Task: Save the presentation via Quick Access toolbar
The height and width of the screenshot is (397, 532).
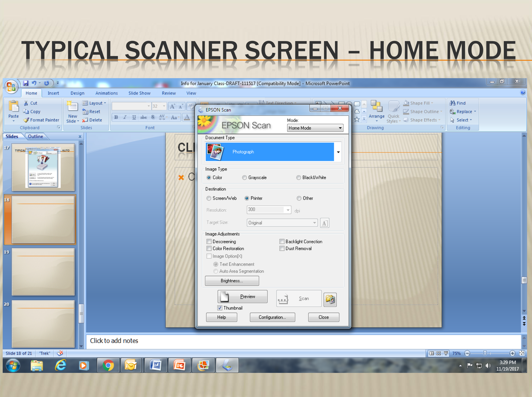Action: (x=26, y=83)
